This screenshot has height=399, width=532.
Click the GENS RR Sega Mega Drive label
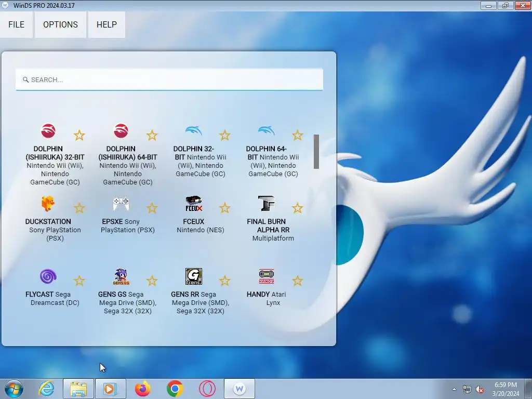pos(200,303)
